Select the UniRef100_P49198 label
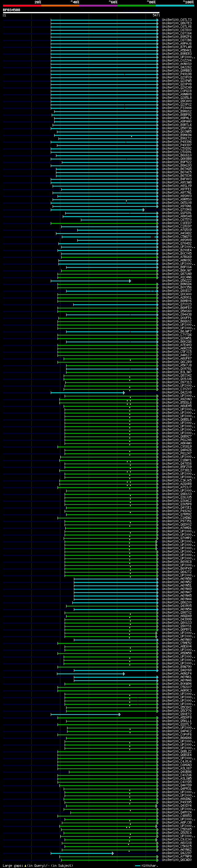 pyautogui.click(x=177, y=74)
